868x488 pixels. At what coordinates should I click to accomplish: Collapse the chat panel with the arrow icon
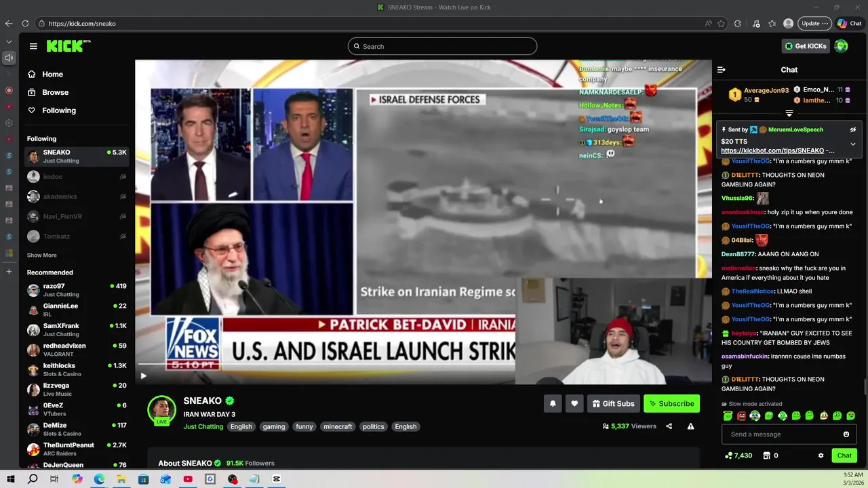[x=722, y=70]
